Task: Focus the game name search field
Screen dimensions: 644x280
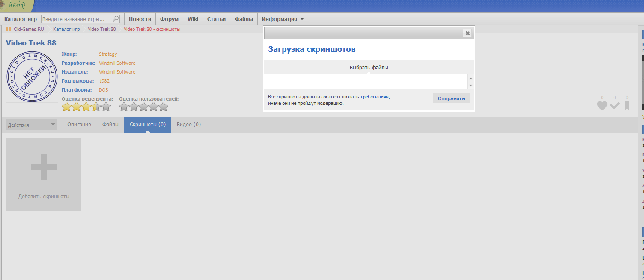Action: click(x=80, y=19)
